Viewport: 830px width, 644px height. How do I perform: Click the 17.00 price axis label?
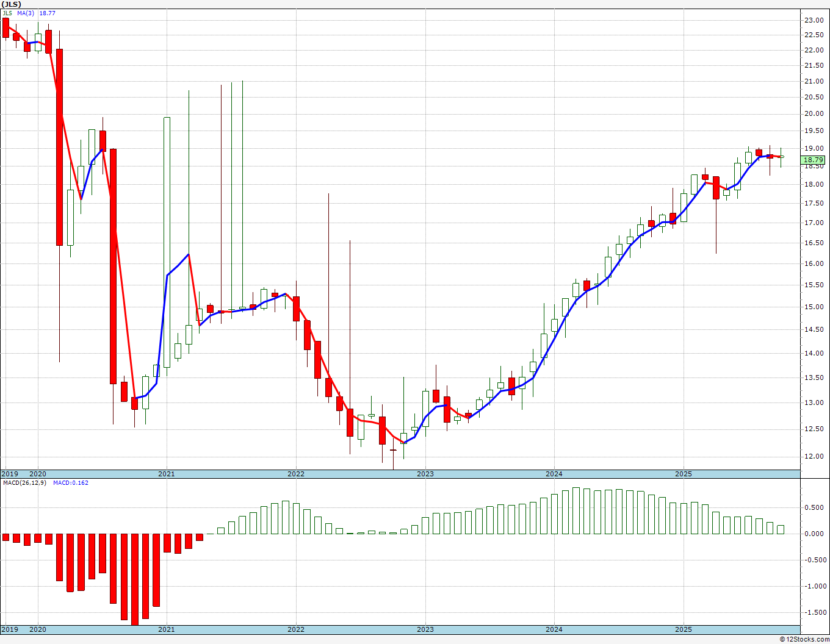coord(814,223)
